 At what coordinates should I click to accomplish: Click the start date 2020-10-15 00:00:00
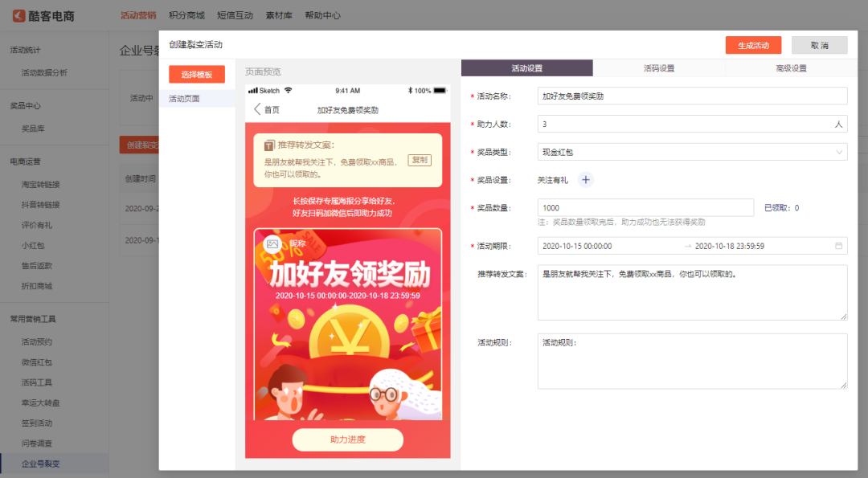pyautogui.click(x=577, y=246)
